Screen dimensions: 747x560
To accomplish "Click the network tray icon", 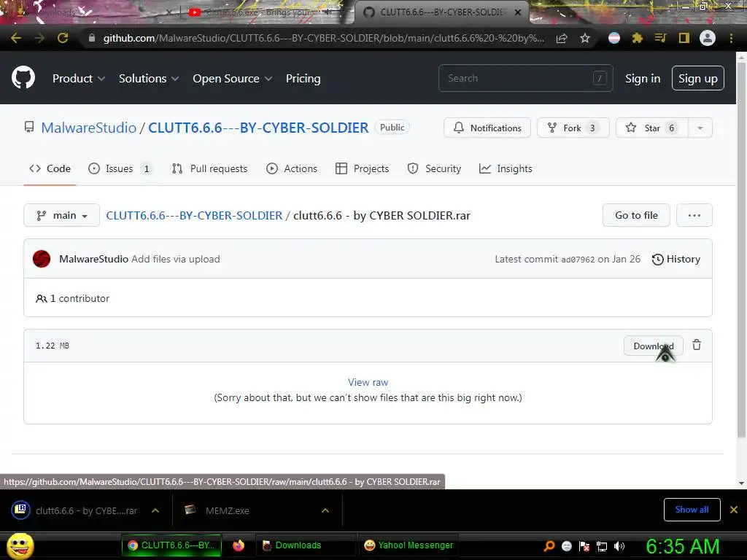I will click(x=602, y=545).
